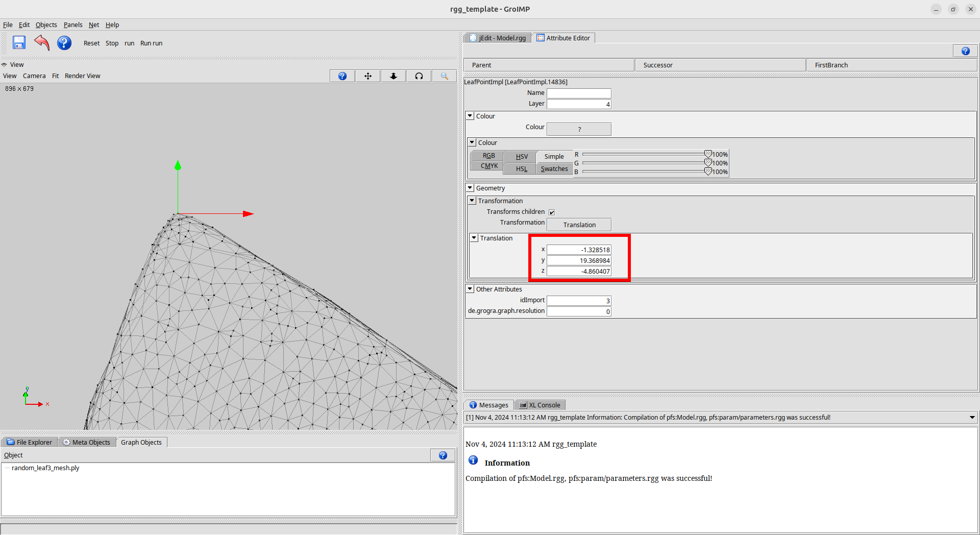Open the Messages log dropdown arrow
Image resolution: width=980 pixels, height=535 pixels.
[x=972, y=418]
